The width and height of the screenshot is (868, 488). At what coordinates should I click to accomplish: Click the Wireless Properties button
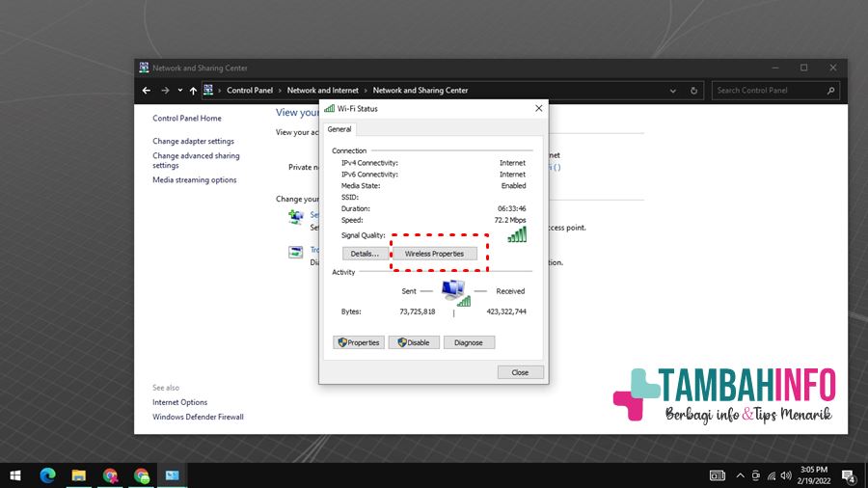pos(435,254)
